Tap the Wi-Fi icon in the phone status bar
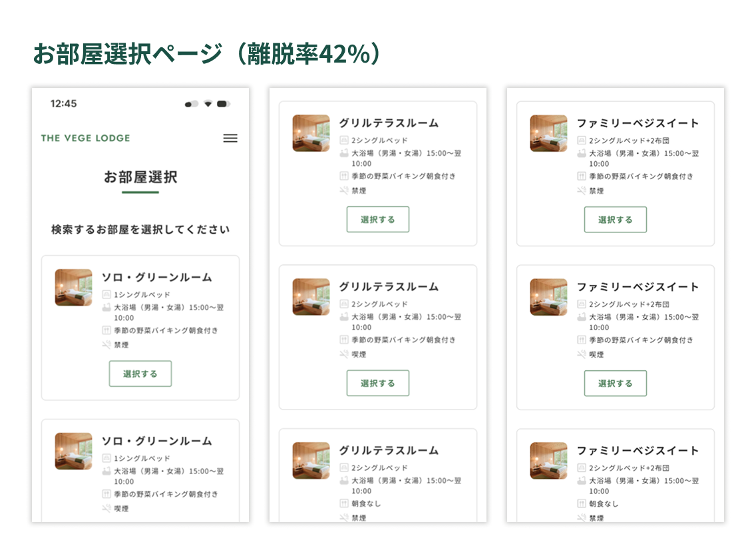 pyautogui.click(x=208, y=104)
